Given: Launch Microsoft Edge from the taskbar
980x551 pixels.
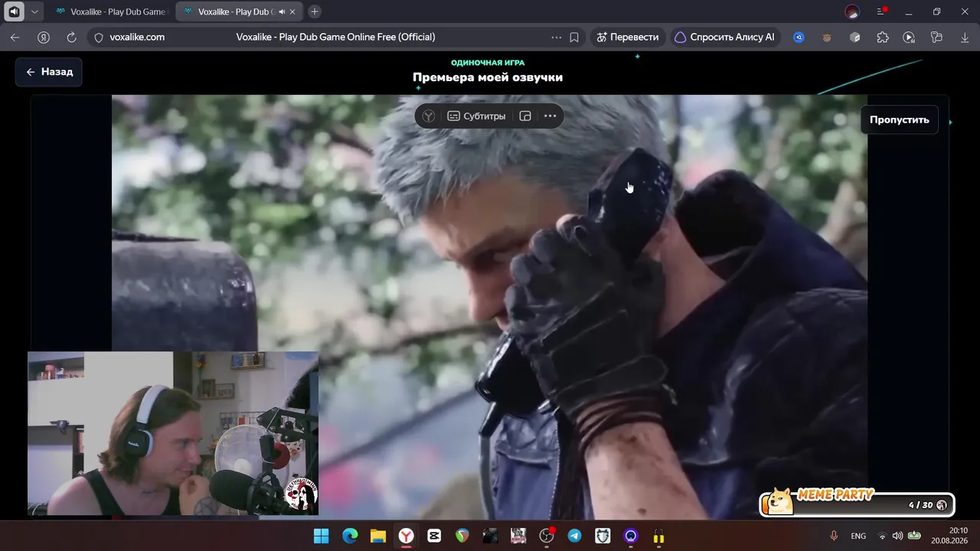Looking at the screenshot, I should coord(350,536).
